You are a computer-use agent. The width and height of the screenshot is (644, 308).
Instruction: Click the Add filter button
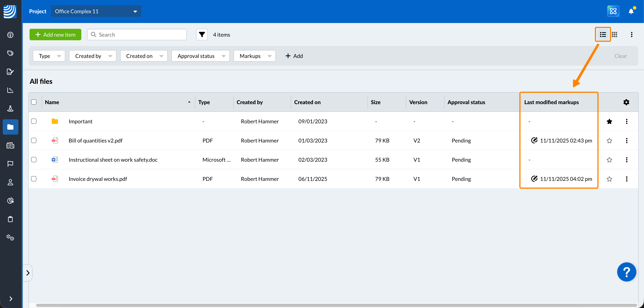pos(294,56)
